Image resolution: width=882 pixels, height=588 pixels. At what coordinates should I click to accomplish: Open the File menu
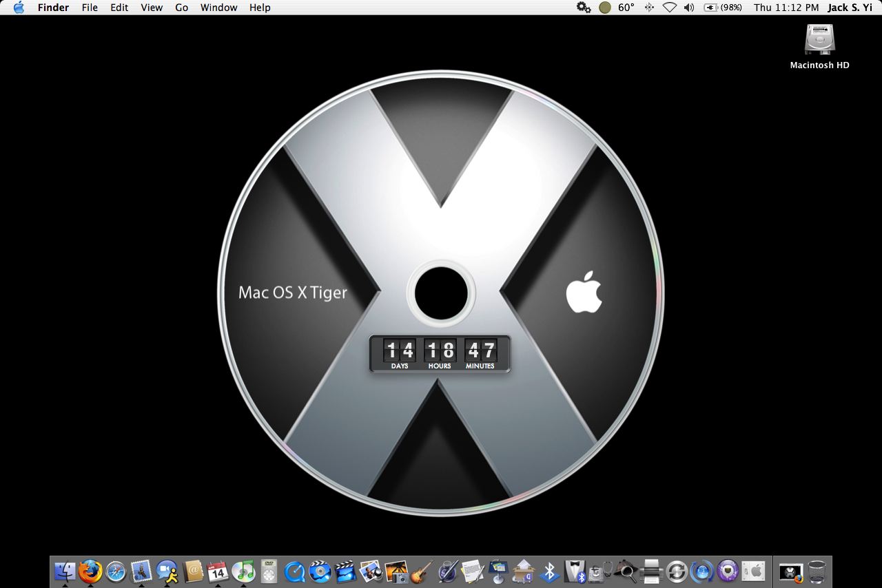90,8
